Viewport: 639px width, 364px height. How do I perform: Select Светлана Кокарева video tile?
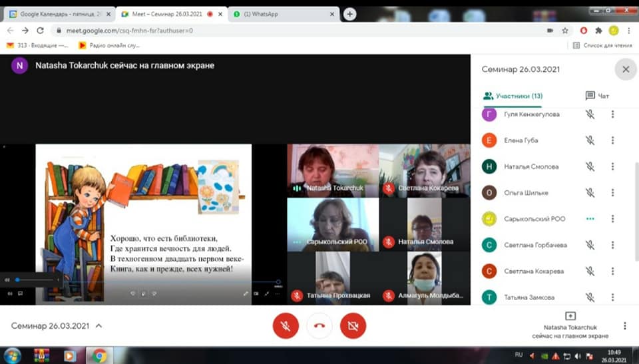(x=425, y=170)
